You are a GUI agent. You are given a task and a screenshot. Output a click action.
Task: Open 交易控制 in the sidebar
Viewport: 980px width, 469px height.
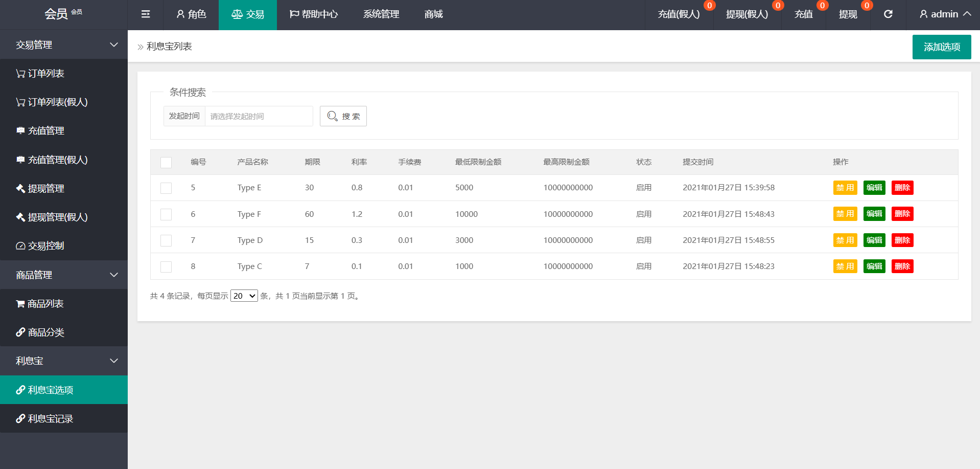tap(46, 246)
